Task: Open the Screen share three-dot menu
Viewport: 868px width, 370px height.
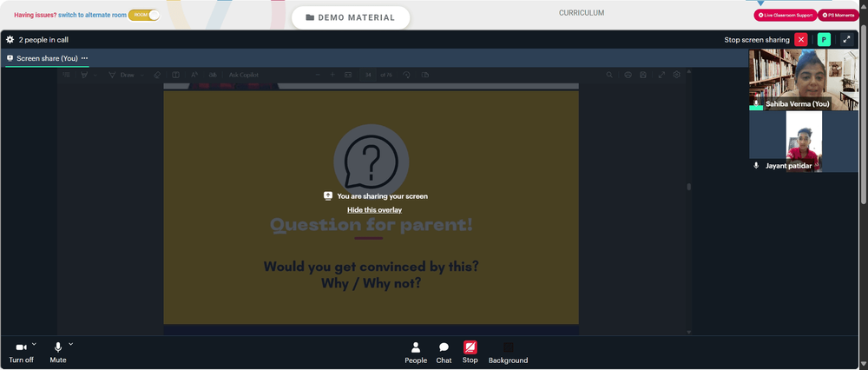Action: click(x=84, y=58)
